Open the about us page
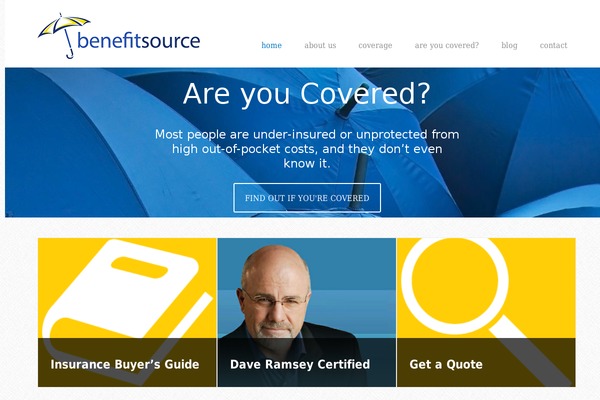Screen dimensions: 600x400 click(x=320, y=45)
